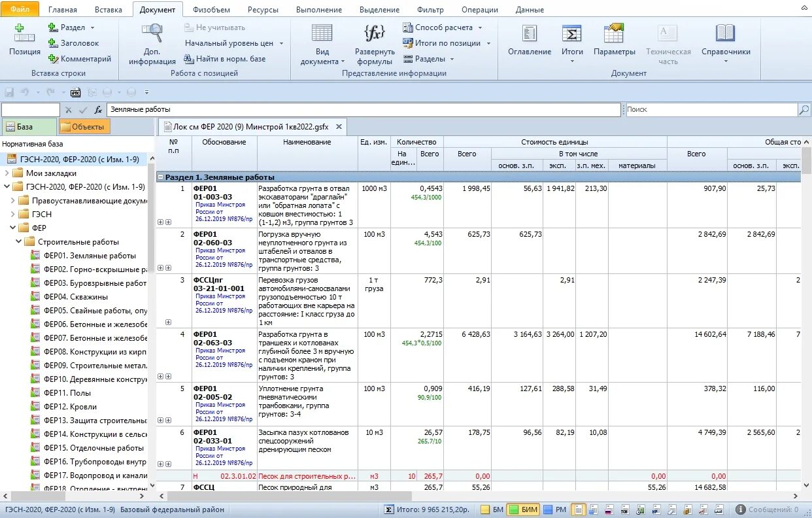The image size is (812, 518).
Task: Click the fx formula icon
Action: pos(98,110)
